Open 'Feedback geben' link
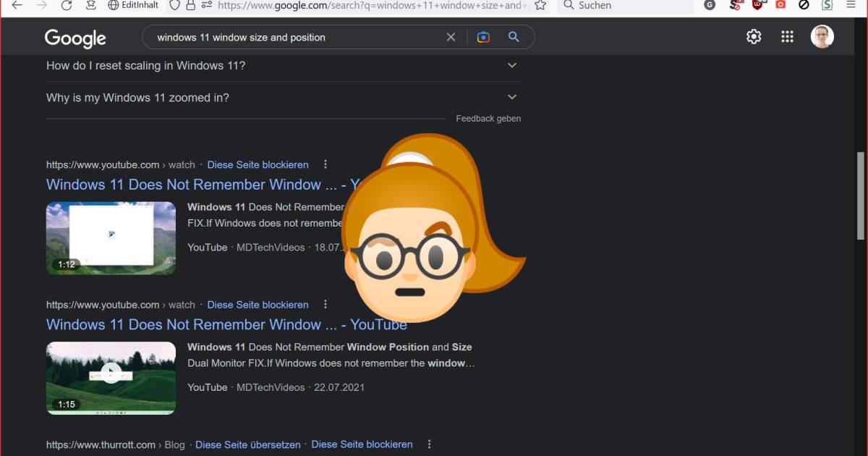This screenshot has height=456, width=868. point(488,118)
